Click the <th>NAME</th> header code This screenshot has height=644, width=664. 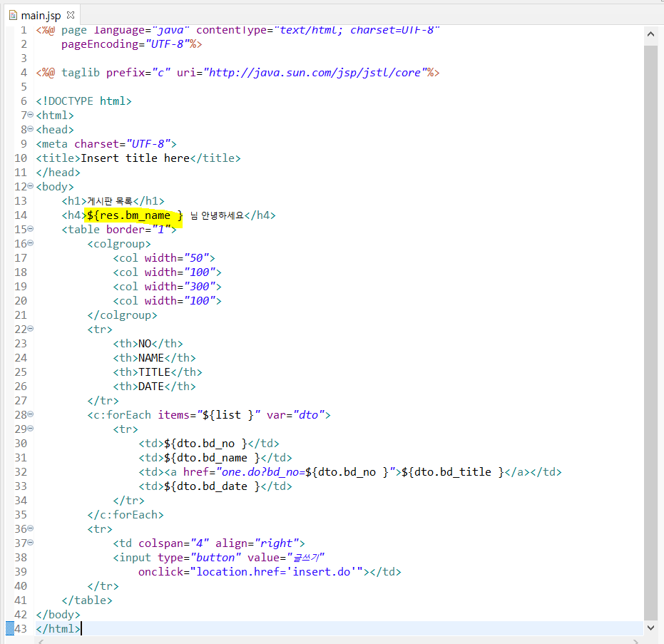(x=154, y=358)
